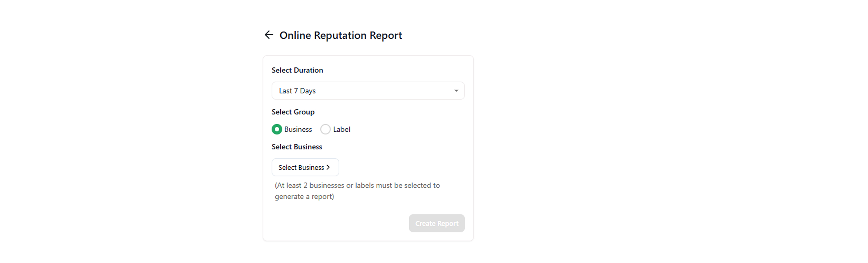Click the chevron icon beside Select Business
The height and width of the screenshot is (263, 868).
(x=328, y=167)
